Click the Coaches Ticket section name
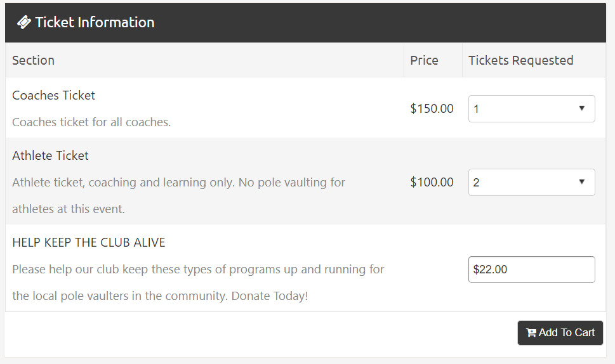Viewport: 615px width, 364px height. pyautogui.click(x=53, y=95)
